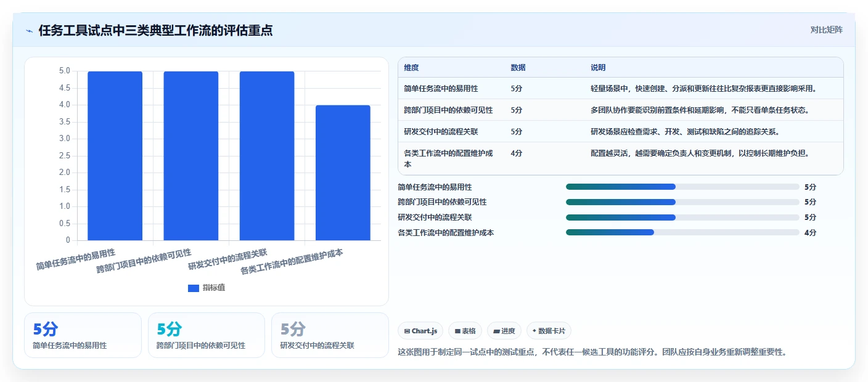Click the 数据 column header
The width and height of the screenshot is (868, 382).
518,68
